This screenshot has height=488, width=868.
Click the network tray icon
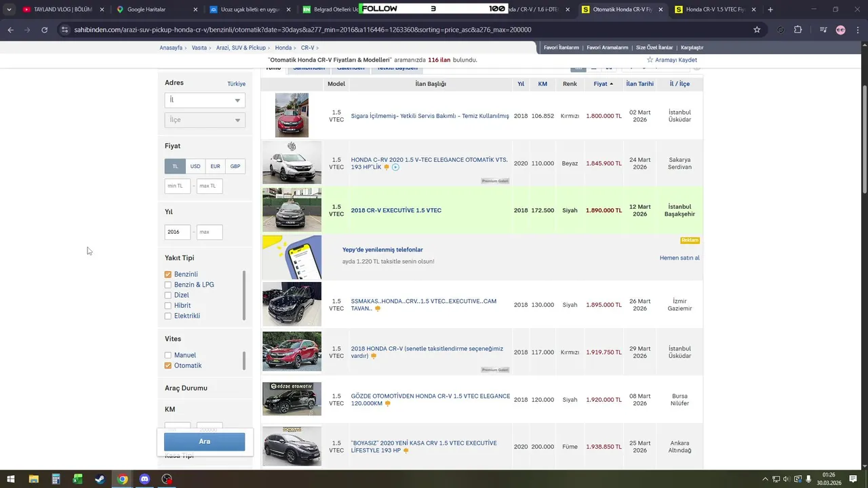click(x=776, y=479)
